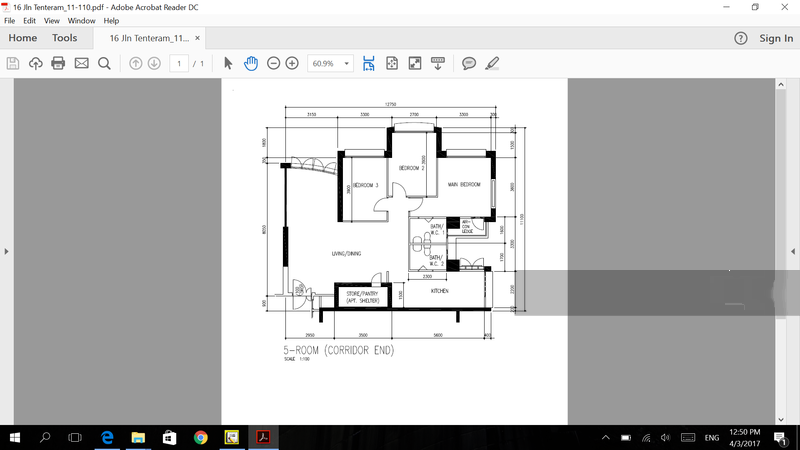Expand the right tools pane arrow

pos(793,252)
